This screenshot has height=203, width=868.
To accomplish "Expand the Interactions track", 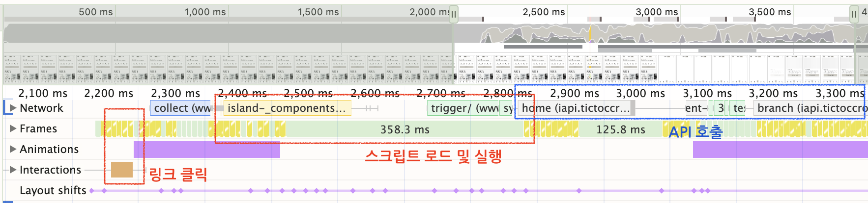I will pyautogui.click(x=13, y=170).
